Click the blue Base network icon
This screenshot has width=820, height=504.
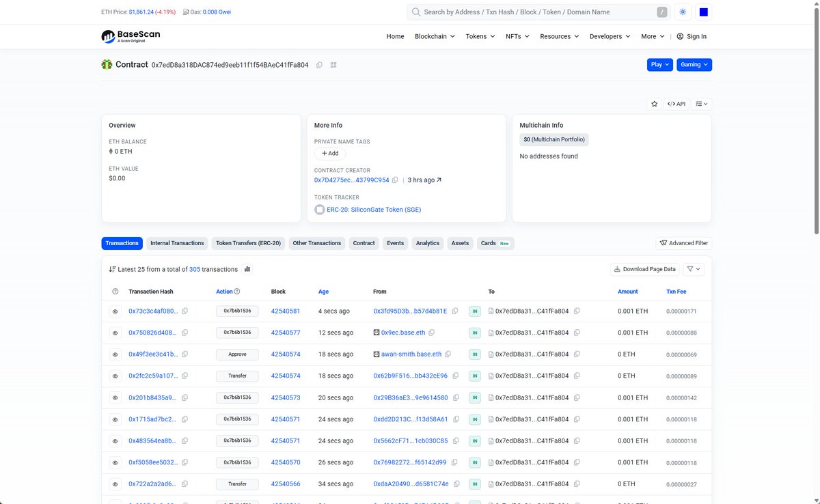(x=704, y=12)
